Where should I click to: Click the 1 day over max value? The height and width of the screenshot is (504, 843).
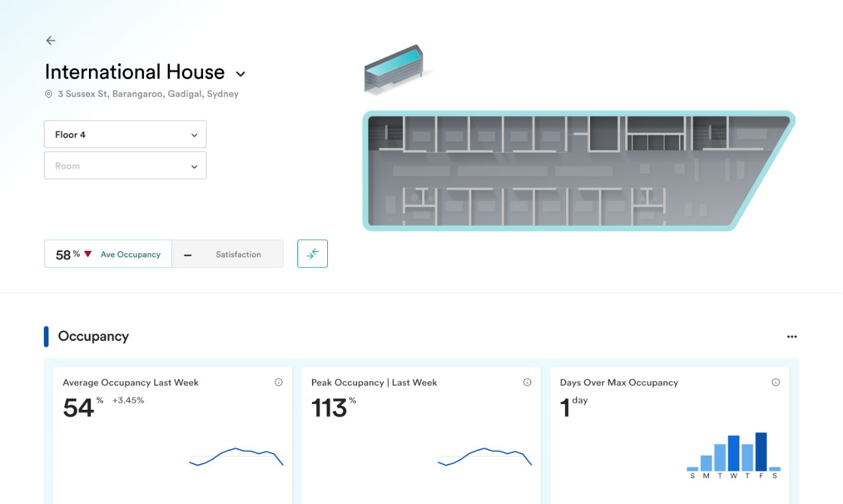point(574,407)
